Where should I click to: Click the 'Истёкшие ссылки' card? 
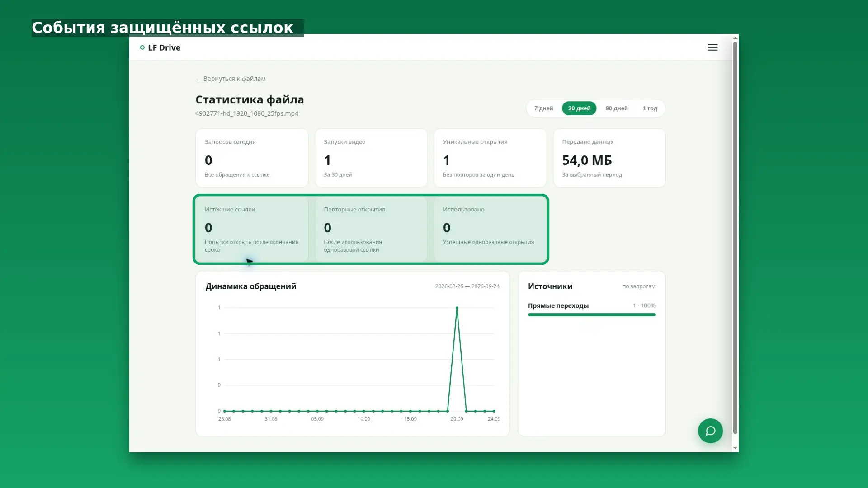pyautogui.click(x=252, y=229)
